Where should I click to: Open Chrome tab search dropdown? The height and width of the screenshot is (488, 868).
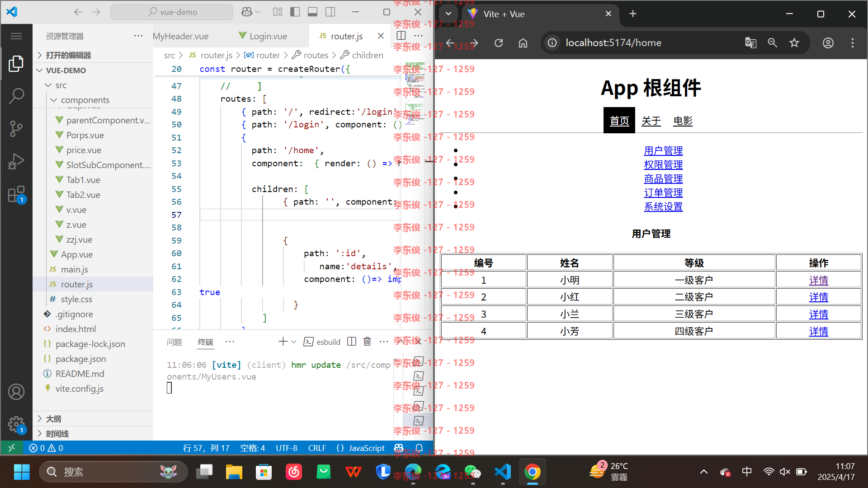pos(448,14)
